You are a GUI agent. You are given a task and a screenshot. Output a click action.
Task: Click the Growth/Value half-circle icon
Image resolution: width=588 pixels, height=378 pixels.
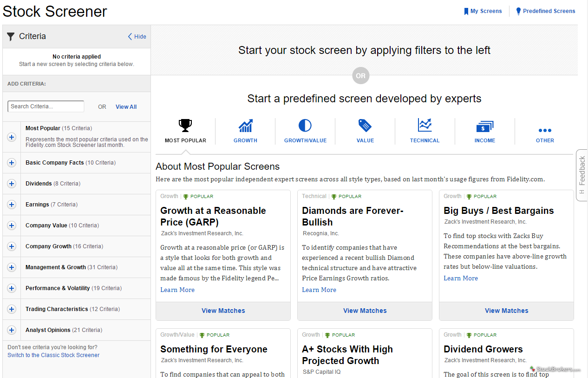[305, 126]
